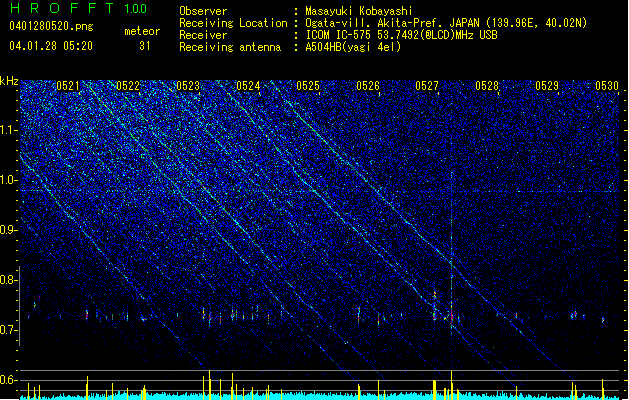
Task: Click the meteor count 31
Action: [x=145, y=46]
